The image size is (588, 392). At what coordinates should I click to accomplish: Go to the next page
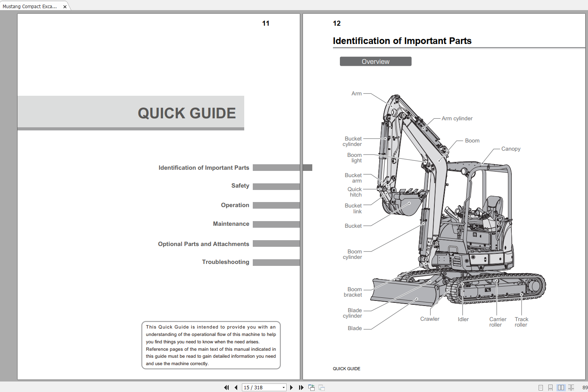[291, 387]
